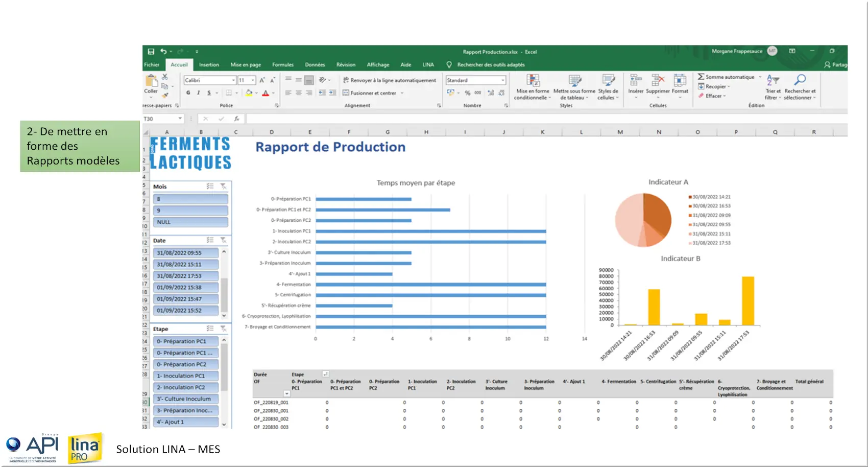Click the Cut scissors icon
Viewport: 868px width, 467px height.
pos(165,77)
